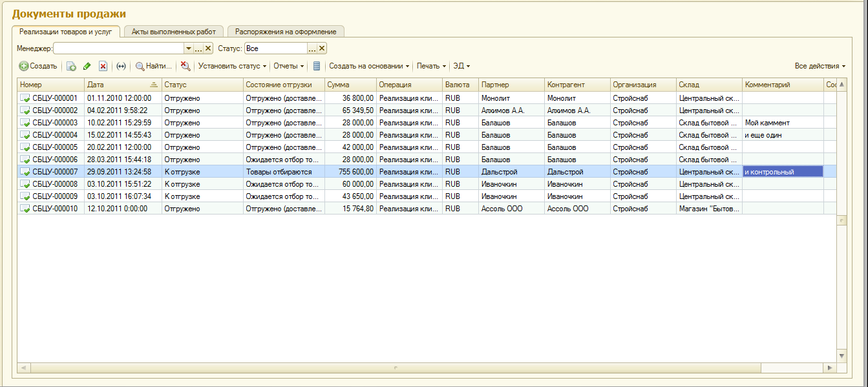
Task: Select the comment cell "Мой каммент"
Action: coord(783,123)
